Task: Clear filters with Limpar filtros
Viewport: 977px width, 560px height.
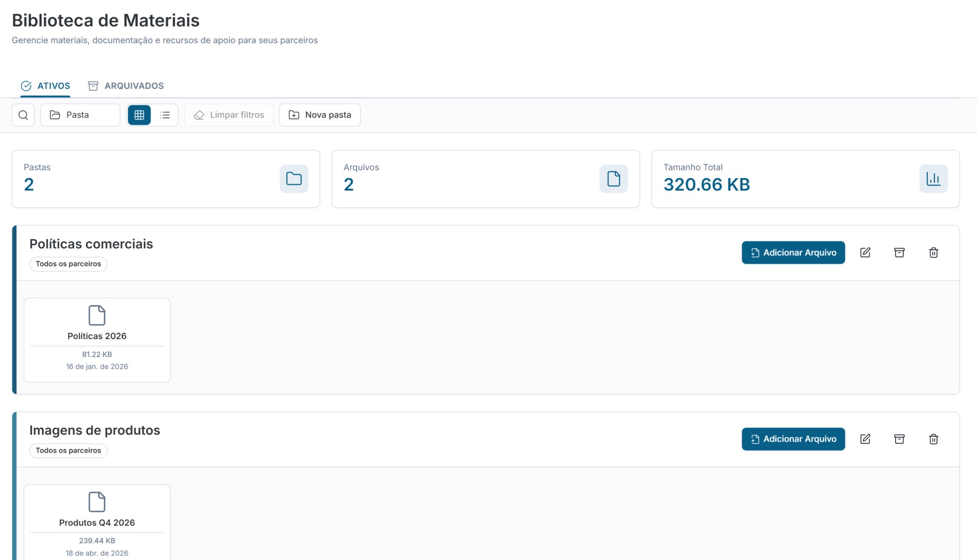Action: (x=229, y=115)
